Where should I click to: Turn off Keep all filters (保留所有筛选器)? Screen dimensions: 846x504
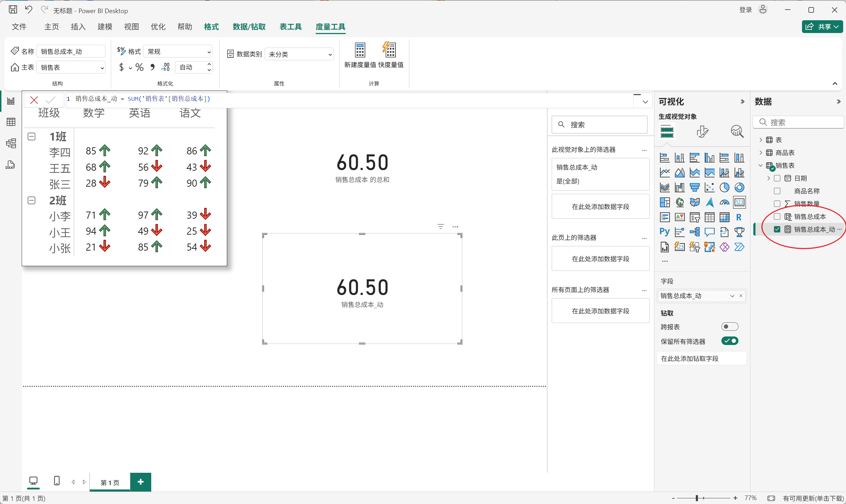tap(730, 341)
